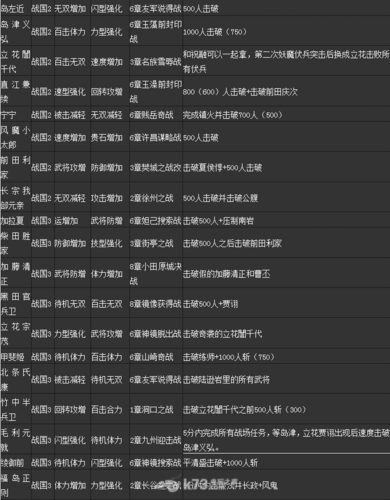
Task: Click the stage cell '6章神镜搜索战'
Action: [155, 463]
